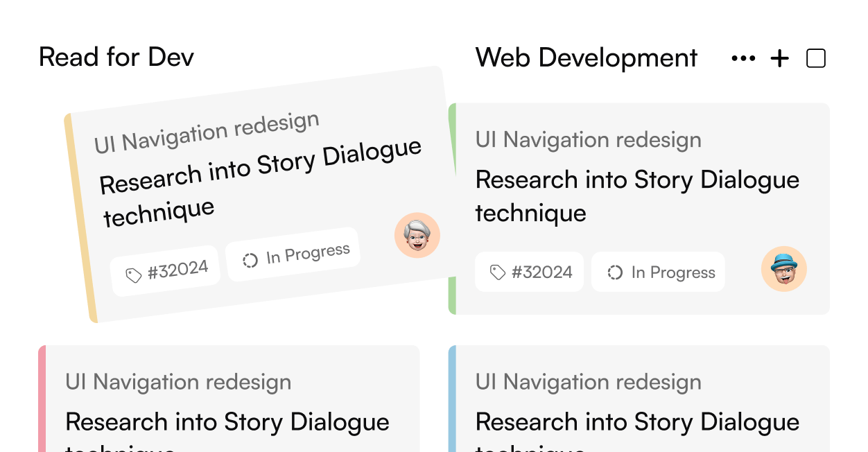Open the blue-striped card's title
The image size is (868, 452).
tap(637, 422)
